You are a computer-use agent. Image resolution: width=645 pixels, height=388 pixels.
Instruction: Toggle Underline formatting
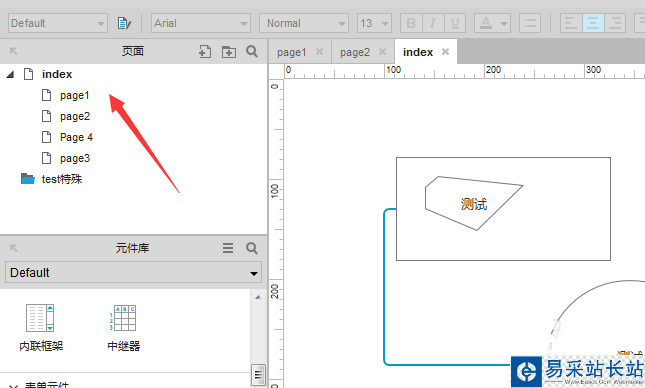coord(455,23)
